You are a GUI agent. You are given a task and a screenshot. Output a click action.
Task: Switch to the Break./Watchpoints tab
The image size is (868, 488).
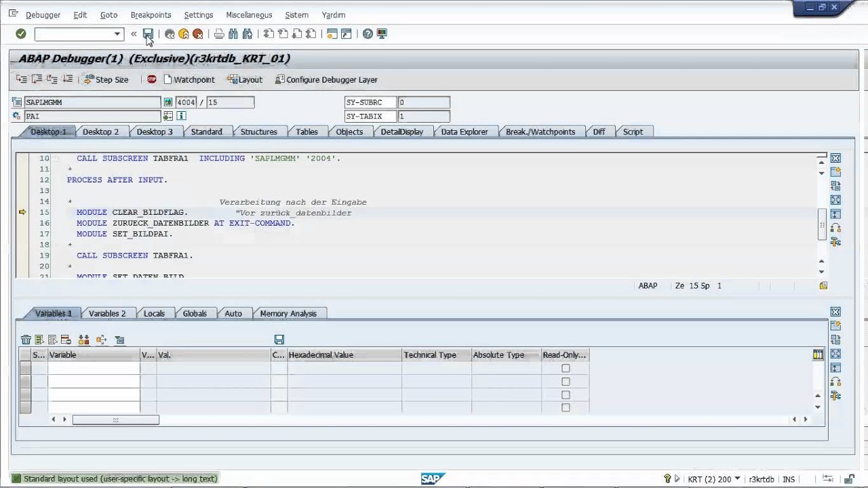tap(540, 131)
